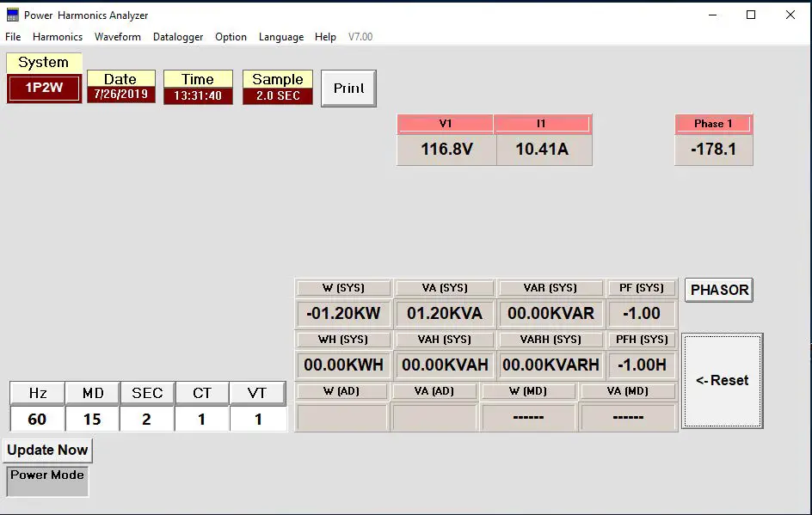Open the Language menu
This screenshot has width=812, height=515.
click(280, 37)
